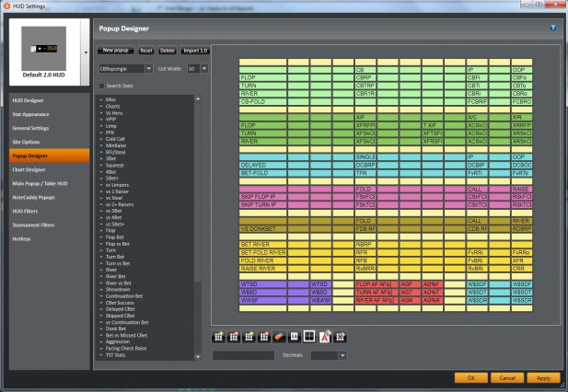Select Donk Bet in the stats tree

point(116,329)
